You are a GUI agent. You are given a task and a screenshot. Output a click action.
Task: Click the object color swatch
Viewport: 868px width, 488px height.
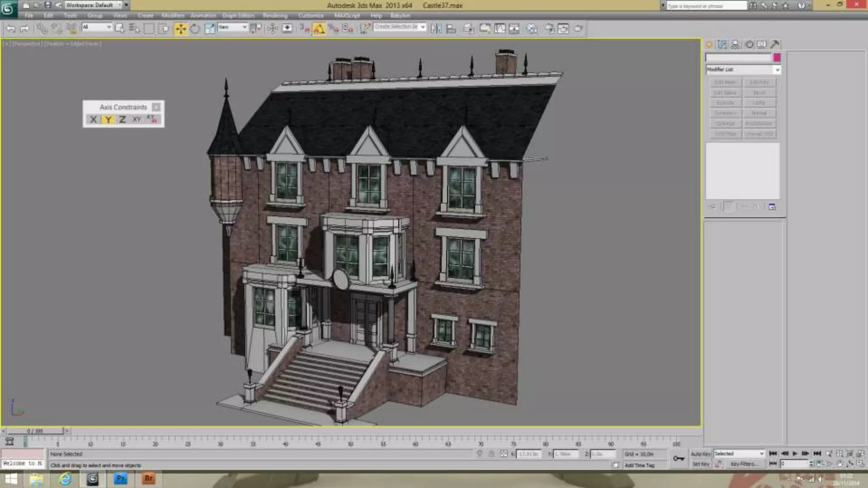click(777, 58)
